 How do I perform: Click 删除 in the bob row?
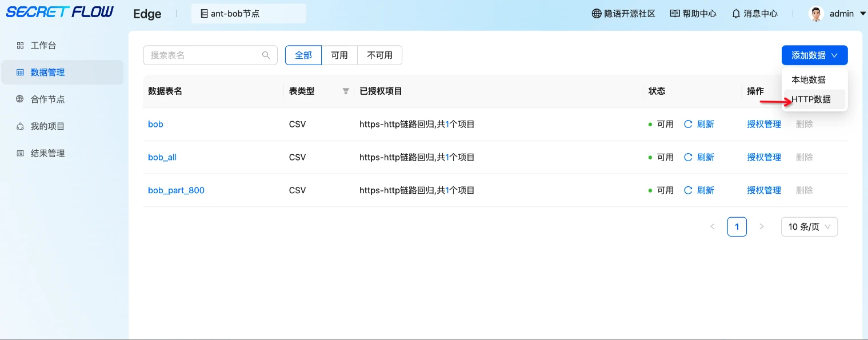click(805, 124)
